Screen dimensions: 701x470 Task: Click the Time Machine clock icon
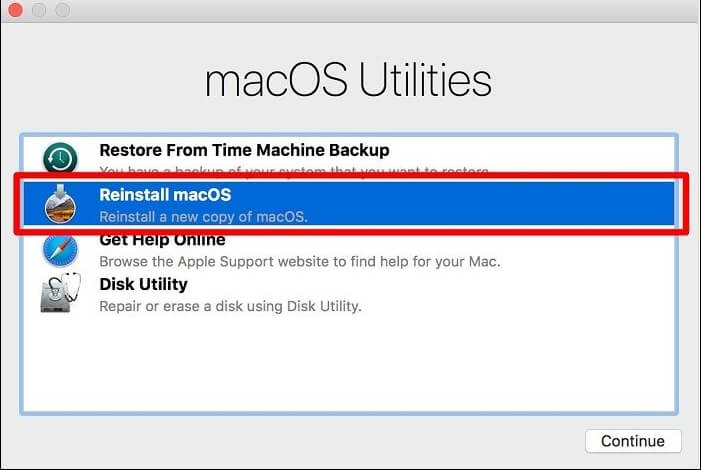click(60, 160)
